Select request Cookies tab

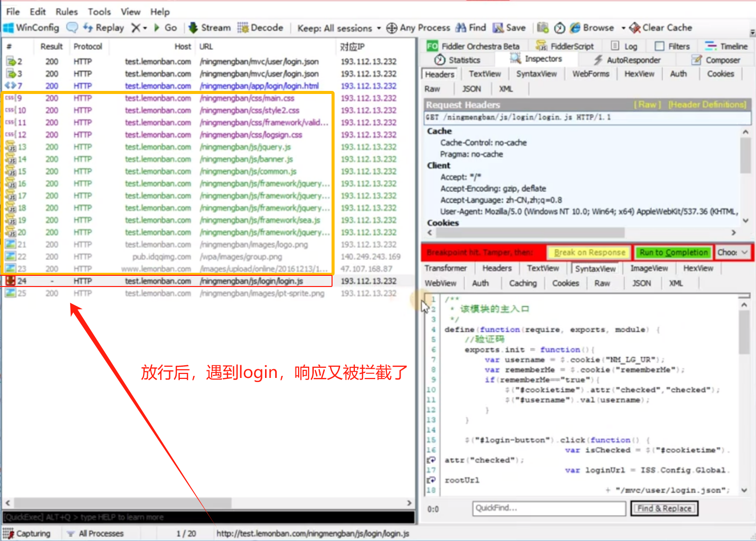pos(720,74)
